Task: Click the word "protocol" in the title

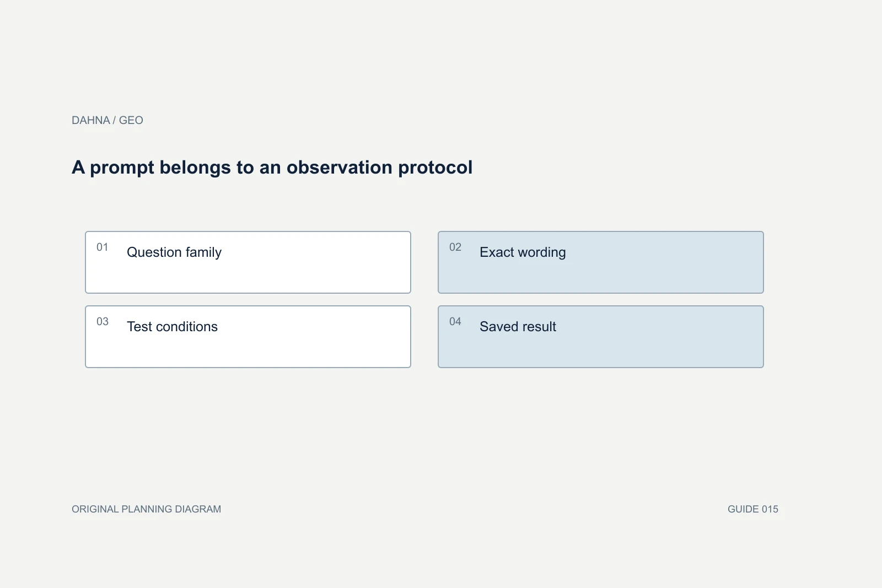Action: point(435,169)
